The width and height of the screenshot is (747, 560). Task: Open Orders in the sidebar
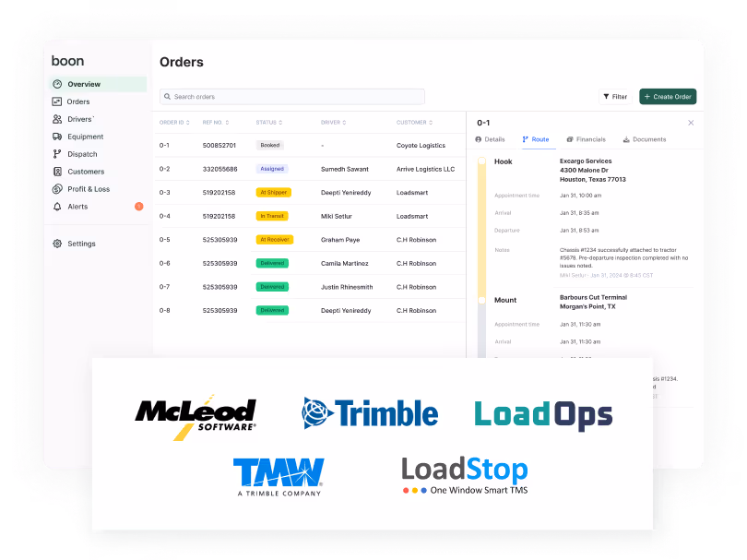78,101
